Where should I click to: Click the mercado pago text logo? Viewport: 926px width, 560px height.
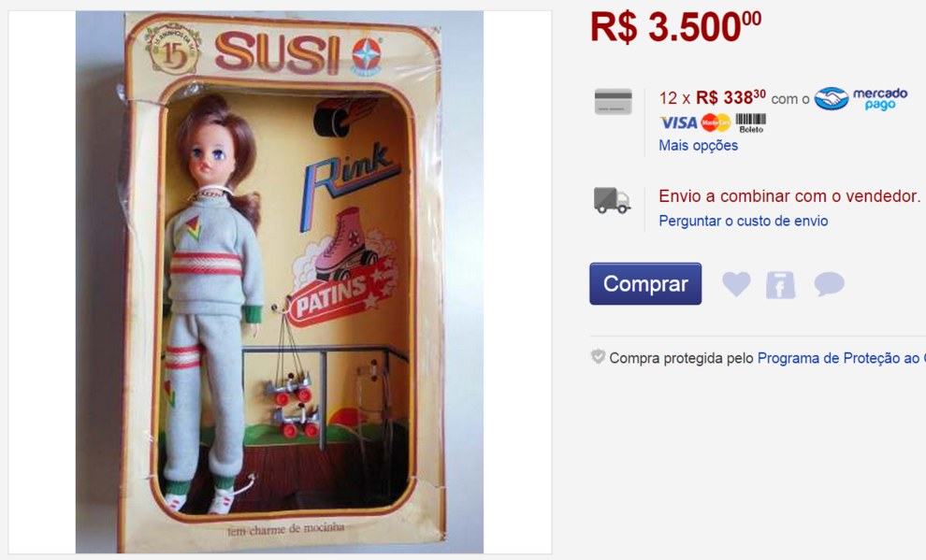(x=880, y=98)
